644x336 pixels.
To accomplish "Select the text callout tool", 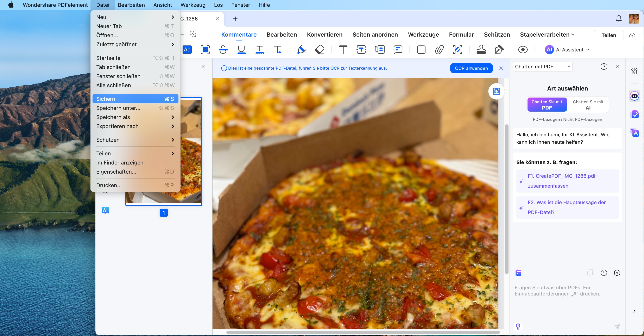I will [x=379, y=50].
